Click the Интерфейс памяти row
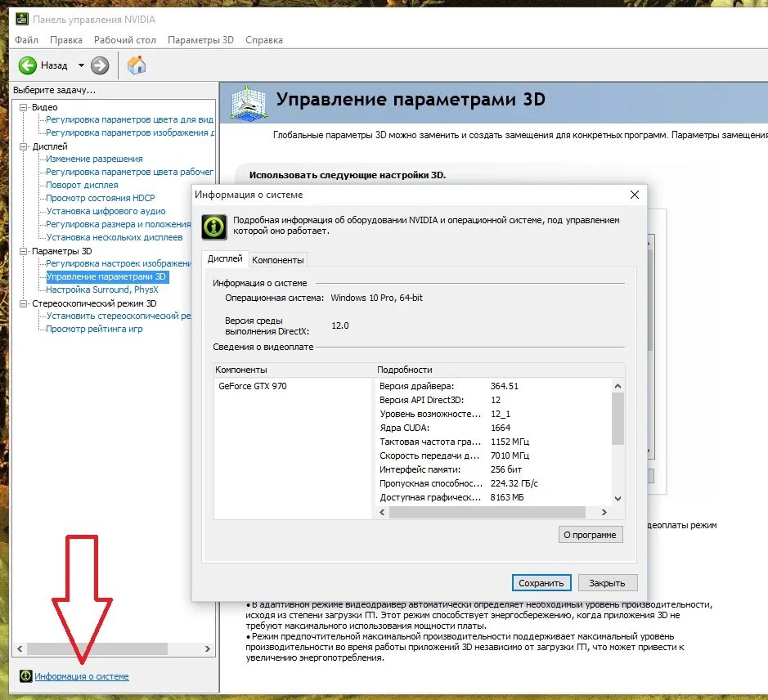 [x=493, y=469]
